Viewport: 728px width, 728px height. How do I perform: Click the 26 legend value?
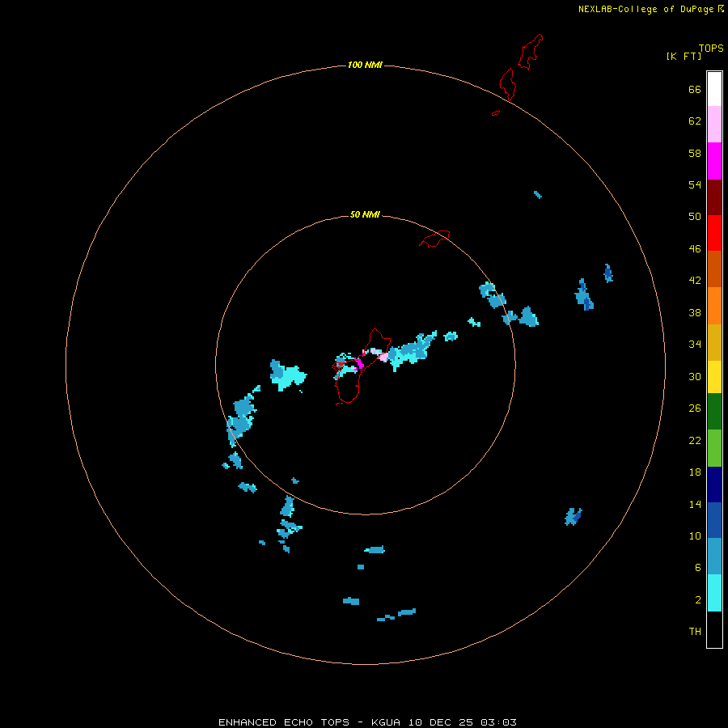[x=695, y=408]
